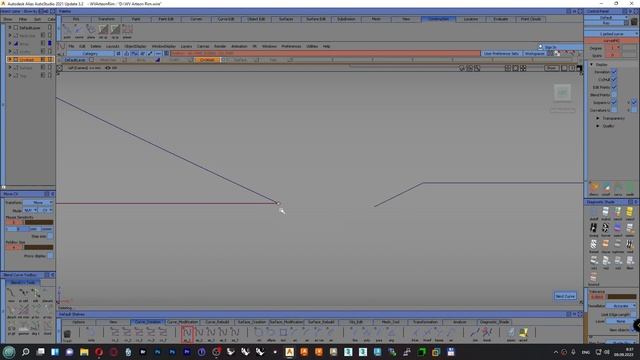Screen dimensions: 640x360
Task: Click the Spans input field in the Control Panel
Action: [x=612, y=56]
